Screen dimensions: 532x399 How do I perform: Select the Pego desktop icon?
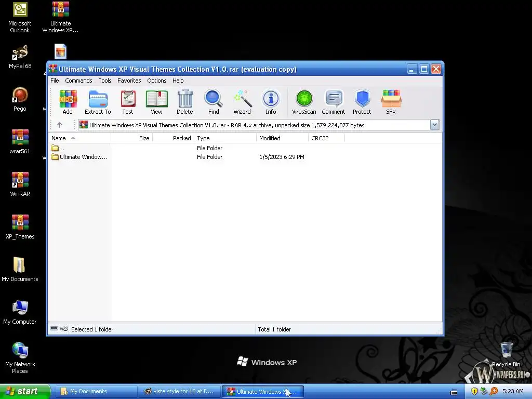pos(20,99)
